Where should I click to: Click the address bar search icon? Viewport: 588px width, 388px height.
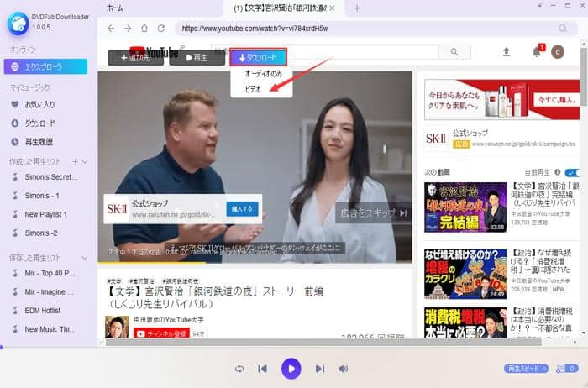(563, 29)
